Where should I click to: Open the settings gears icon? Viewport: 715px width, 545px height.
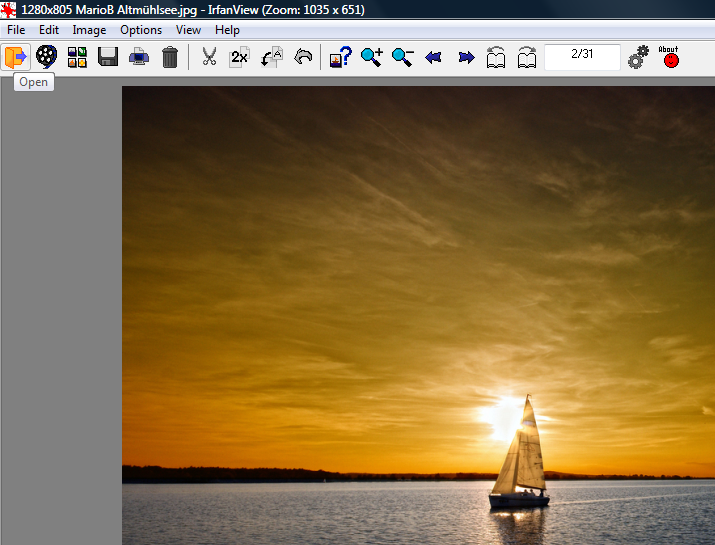point(638,57)
